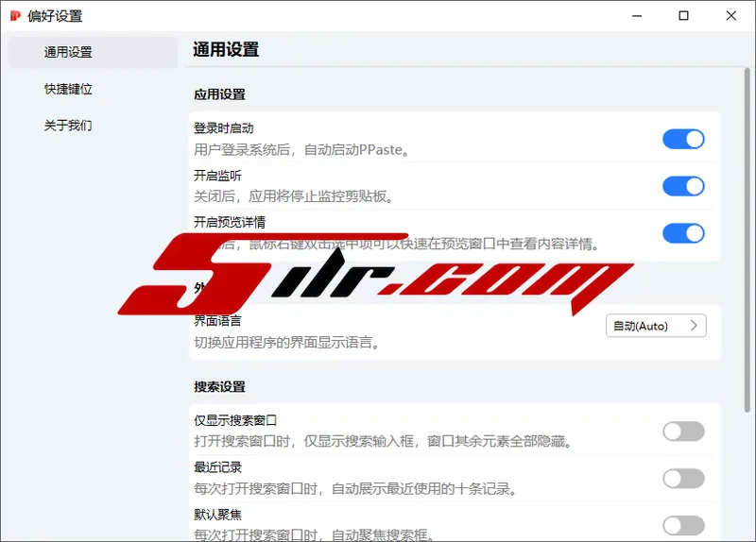Click the 仅显示搜索窗口 label text

pos(235,420)
